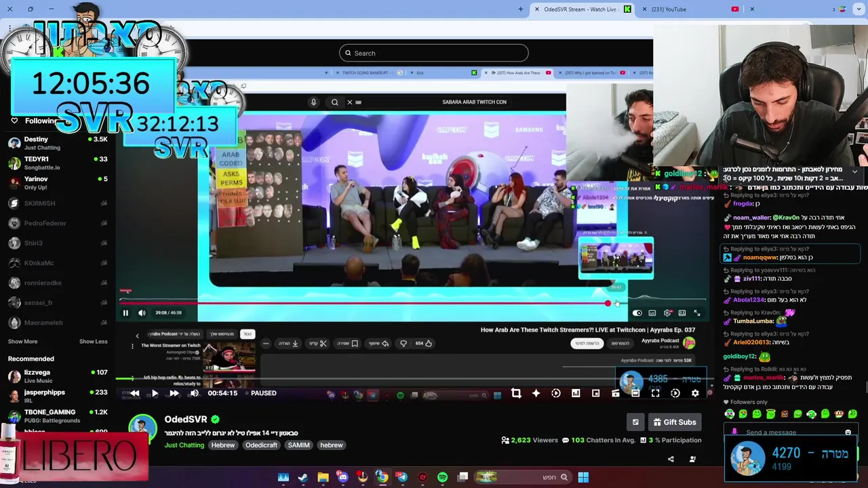Dislike the Ayyrabs podcast video
Image resolution: width=868 pixels, height=488 pixels.
pos(403,344)
